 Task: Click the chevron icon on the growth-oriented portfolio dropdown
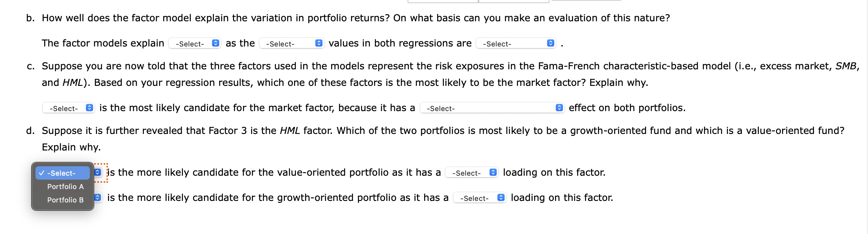(x=97, y=197)
